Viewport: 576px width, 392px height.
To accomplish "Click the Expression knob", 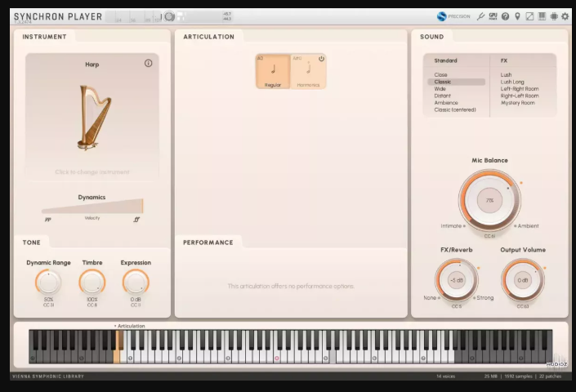I will 136,282.
